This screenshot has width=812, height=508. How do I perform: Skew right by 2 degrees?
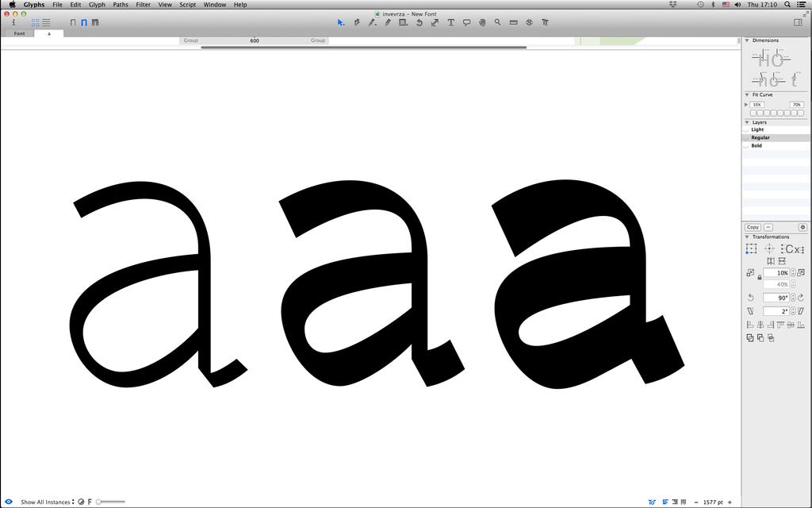click(801, 311)
